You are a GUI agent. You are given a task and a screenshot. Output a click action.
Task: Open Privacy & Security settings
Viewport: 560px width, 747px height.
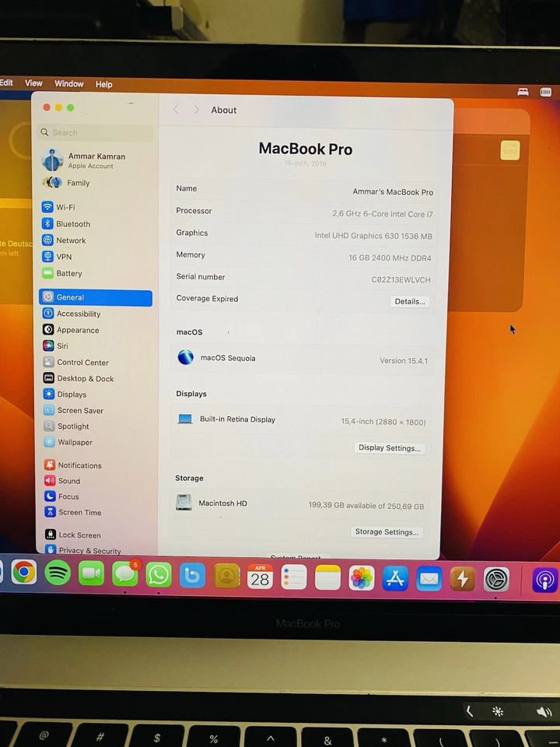tap(83, 550)
